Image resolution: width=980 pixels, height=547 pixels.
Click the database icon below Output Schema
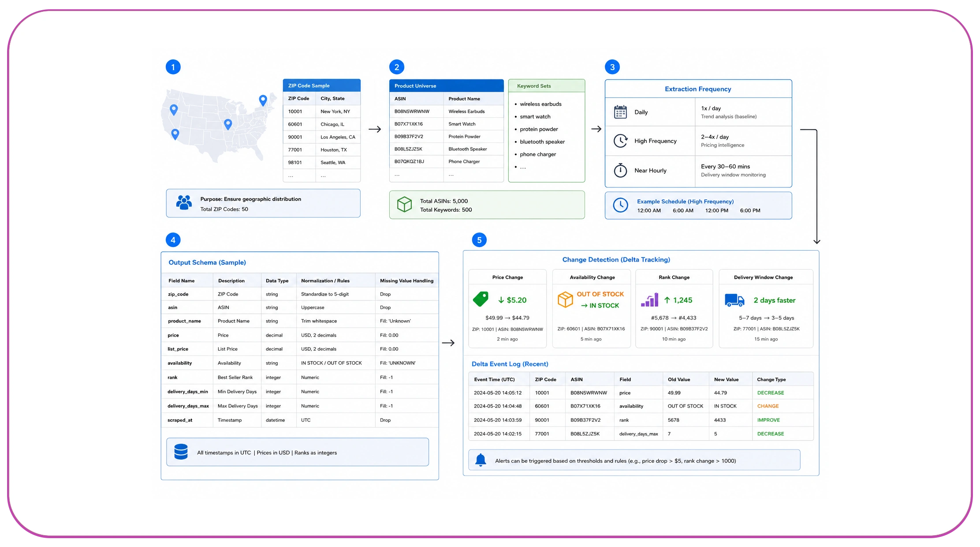(x=181, y=452)
